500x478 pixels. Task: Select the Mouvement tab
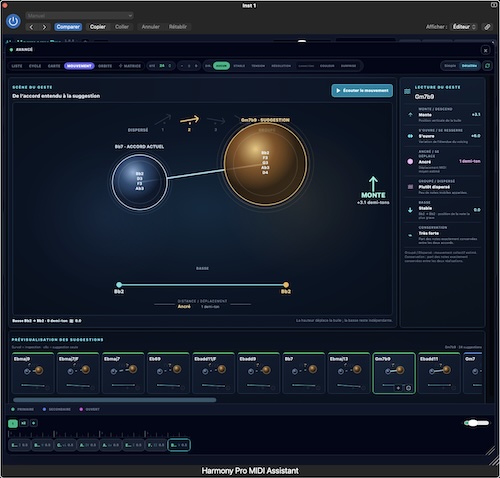pyautogui.click(x=79, y=66)
